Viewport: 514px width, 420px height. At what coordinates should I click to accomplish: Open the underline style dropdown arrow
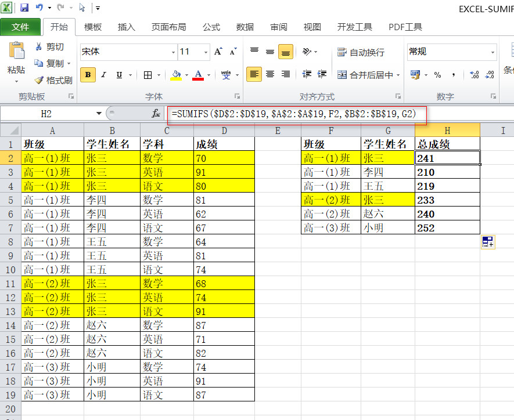[130, 75]
